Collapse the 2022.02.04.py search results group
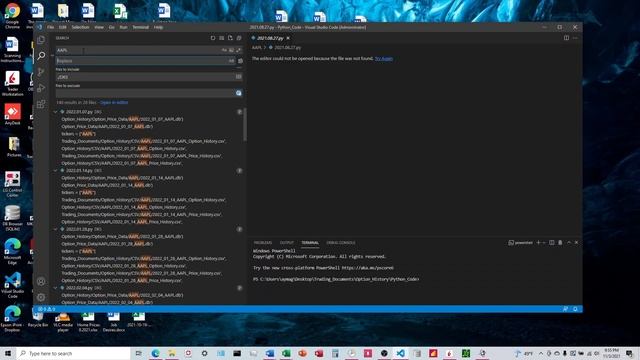The image size is (640, 360). [56, 288]
